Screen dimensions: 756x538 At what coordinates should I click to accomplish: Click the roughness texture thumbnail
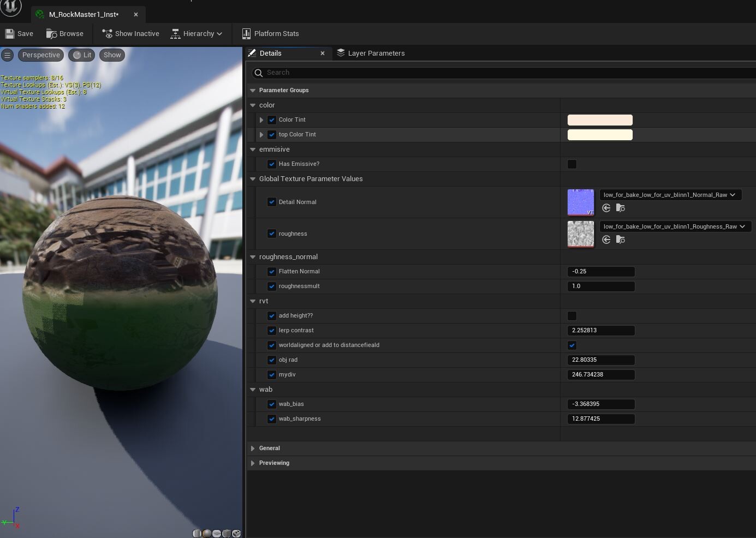pyautogui.click(x=581, y=234)
